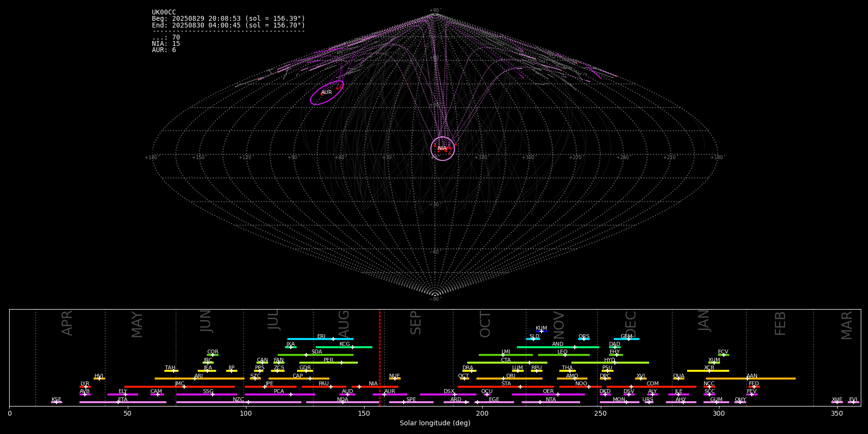This screenshot has width=868, height=434.
Task: Click the STA shower label on the timeline
Action: pos(506,384)
